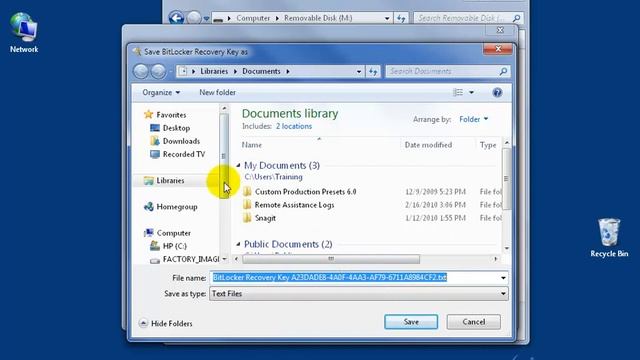Image resolution: width=640 pixels, height=360 pixels.
Task: Close the Save BitLocker Recovery Key dialog
Action: click(x=498, y=49)
